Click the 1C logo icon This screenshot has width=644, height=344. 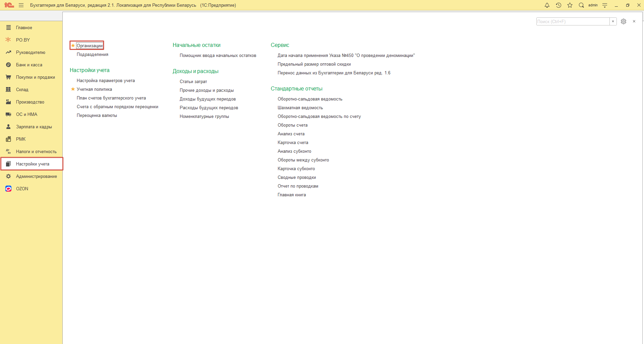pos(9,5)
